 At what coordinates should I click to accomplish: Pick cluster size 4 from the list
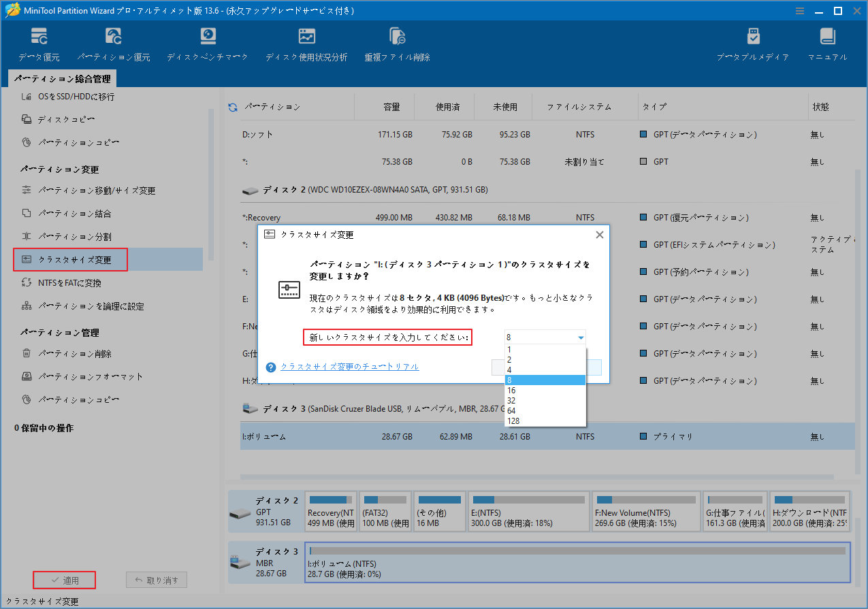(545, 370)
